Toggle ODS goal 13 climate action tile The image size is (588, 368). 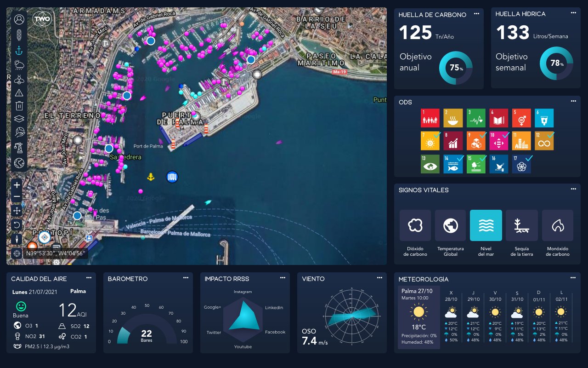coord(430,164)
